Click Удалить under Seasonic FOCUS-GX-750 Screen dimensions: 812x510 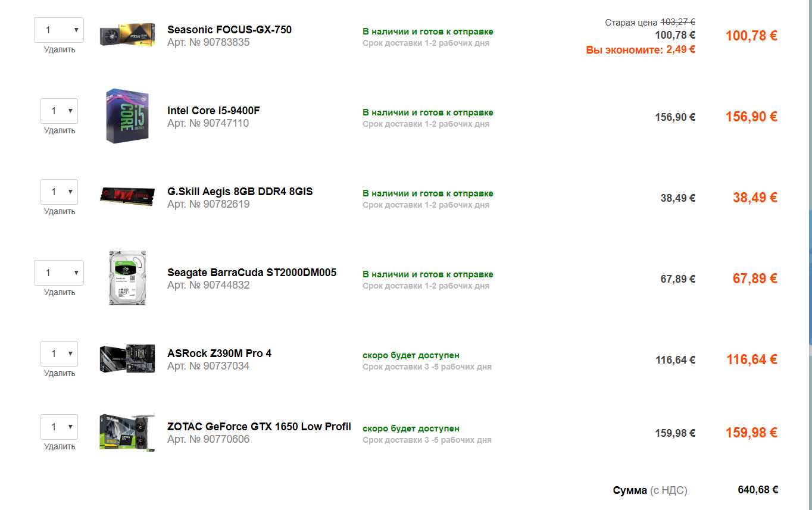tap(60, 50)
